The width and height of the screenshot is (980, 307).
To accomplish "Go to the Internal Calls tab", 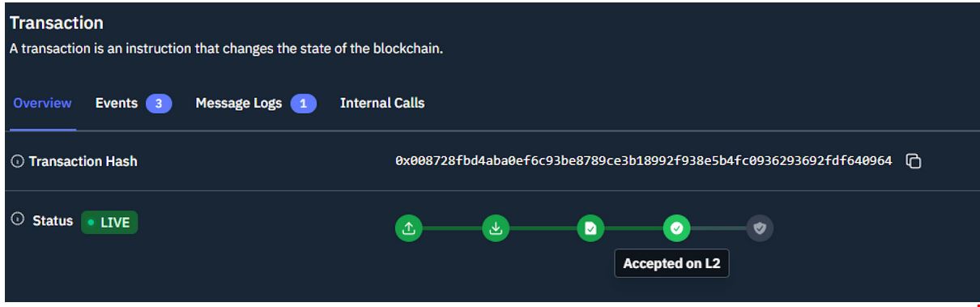I will [382, 103].
